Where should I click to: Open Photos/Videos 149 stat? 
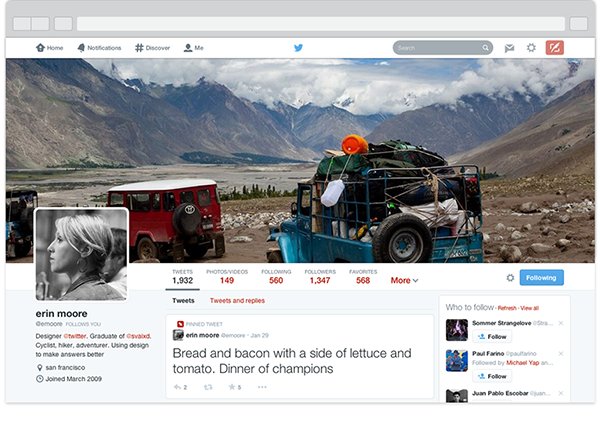pos(227,277)
